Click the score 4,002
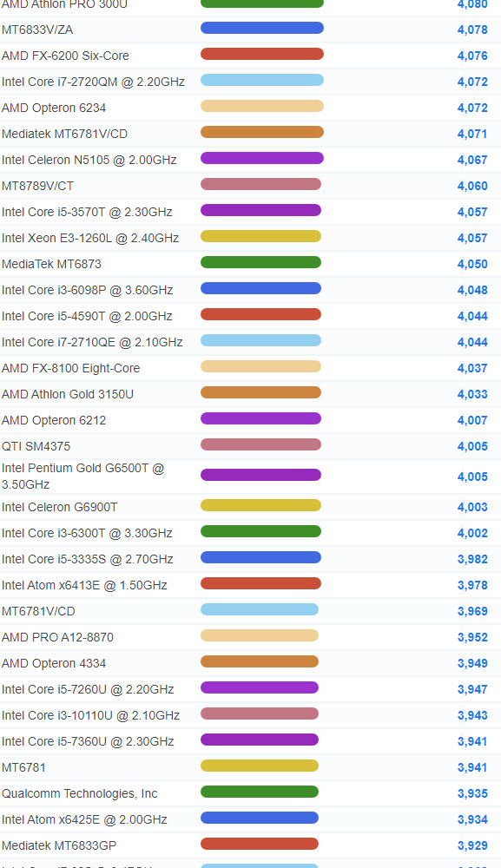501x868 pixels. click(472, 533)
